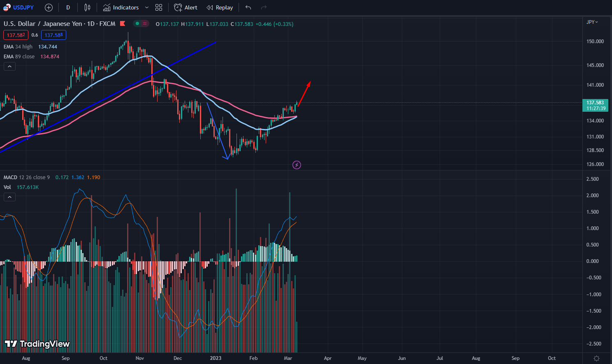This screenshot has width=612, height=364.
Task: Click the red sell price 137.582 button
Action: [15, 35]
